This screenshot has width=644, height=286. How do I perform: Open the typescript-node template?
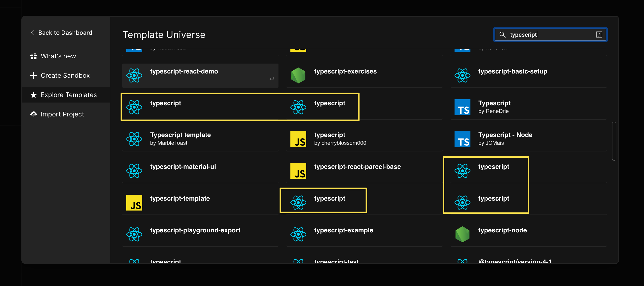(528, 234)
